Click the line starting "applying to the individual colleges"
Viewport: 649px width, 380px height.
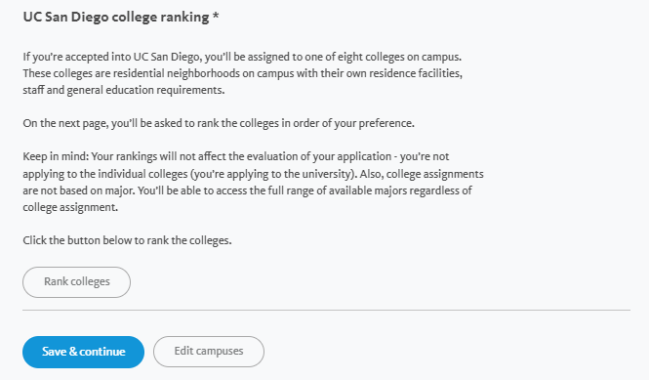pyautogui.click(x=253, y=174)
